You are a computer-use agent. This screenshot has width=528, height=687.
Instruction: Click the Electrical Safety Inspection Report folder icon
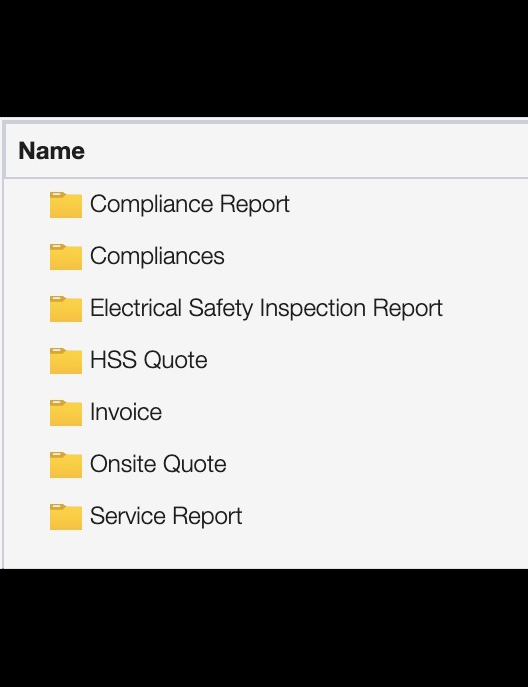click(x=66, y=308)
